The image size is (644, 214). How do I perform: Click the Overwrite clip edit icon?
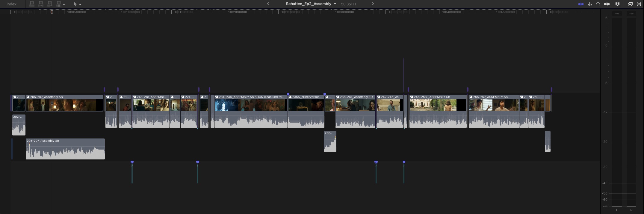coord(59,4)
